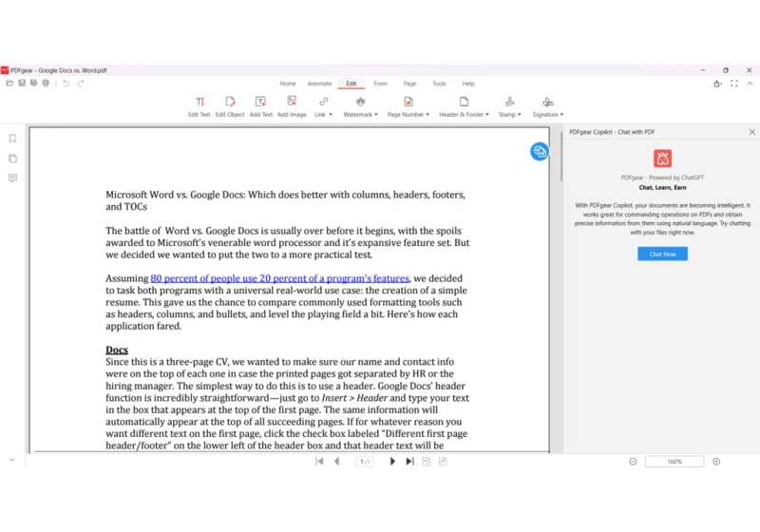The height and width of the screenshot is (532, 760).
Task: Follow the '80 percent of people' hyperlink
Action: 279,278
